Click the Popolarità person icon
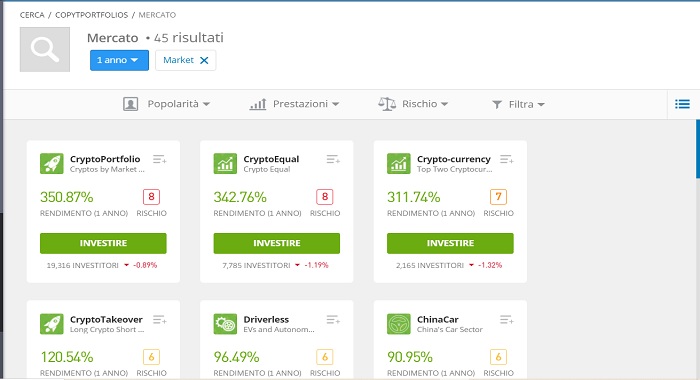Image resolution: width=700 pixels, height=380 pixels. pos(130,104)
